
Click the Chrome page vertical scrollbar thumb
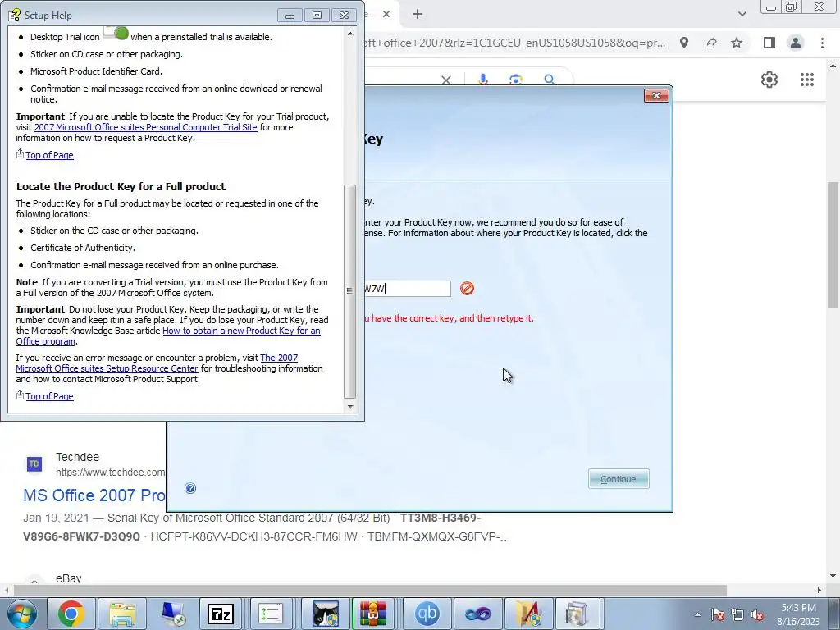833,245
